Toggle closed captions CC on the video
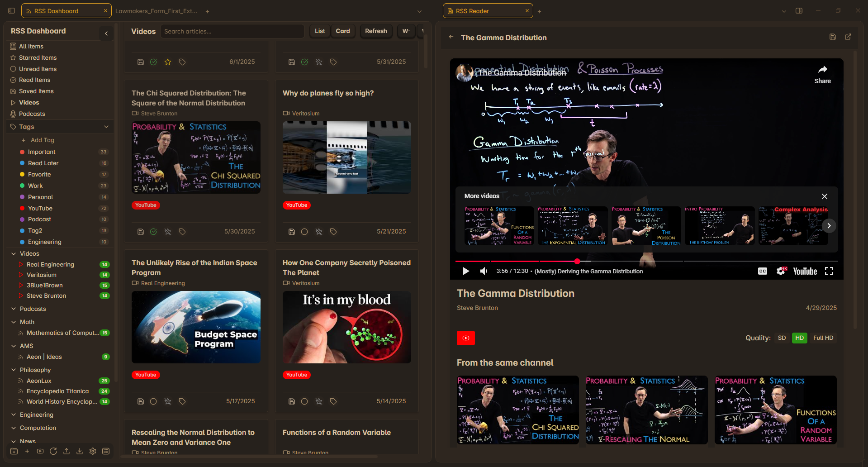Screen dimensions: 868x467 pos(763,271)
